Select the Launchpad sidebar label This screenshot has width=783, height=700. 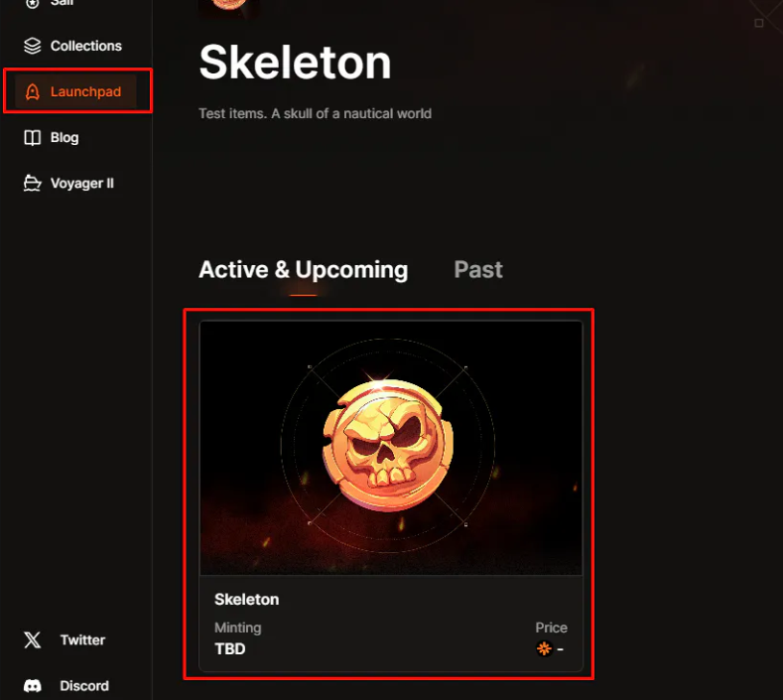(x=86, y=92)
